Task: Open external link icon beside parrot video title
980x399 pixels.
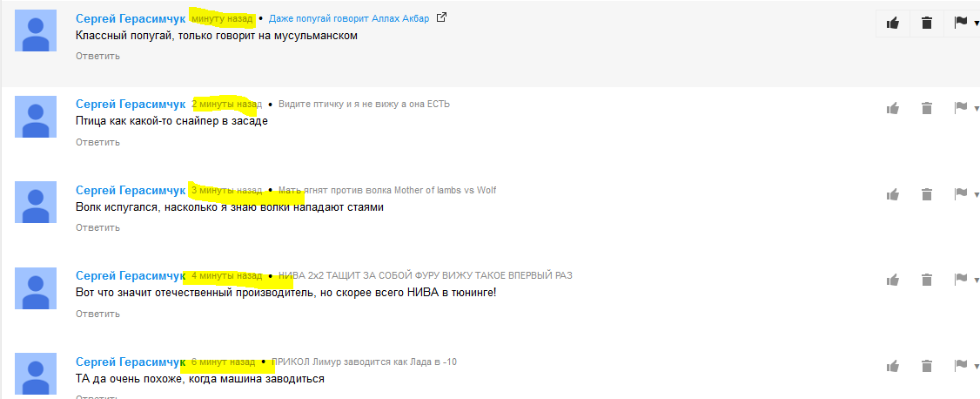Action: coord(441,18)
